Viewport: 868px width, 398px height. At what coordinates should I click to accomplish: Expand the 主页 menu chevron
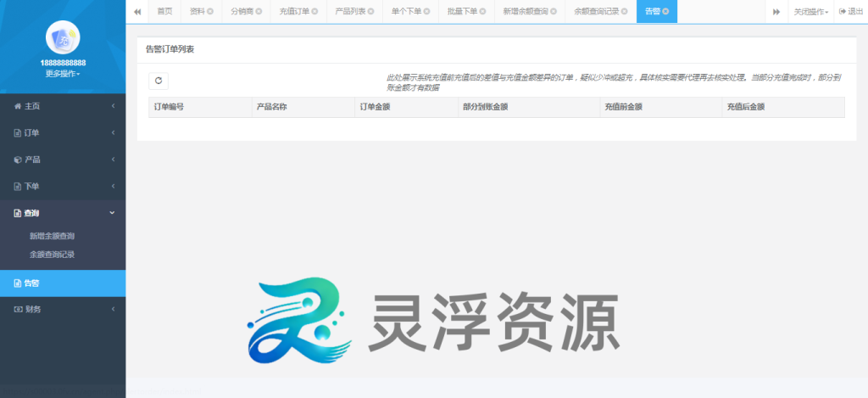click(x=113, y=106)
